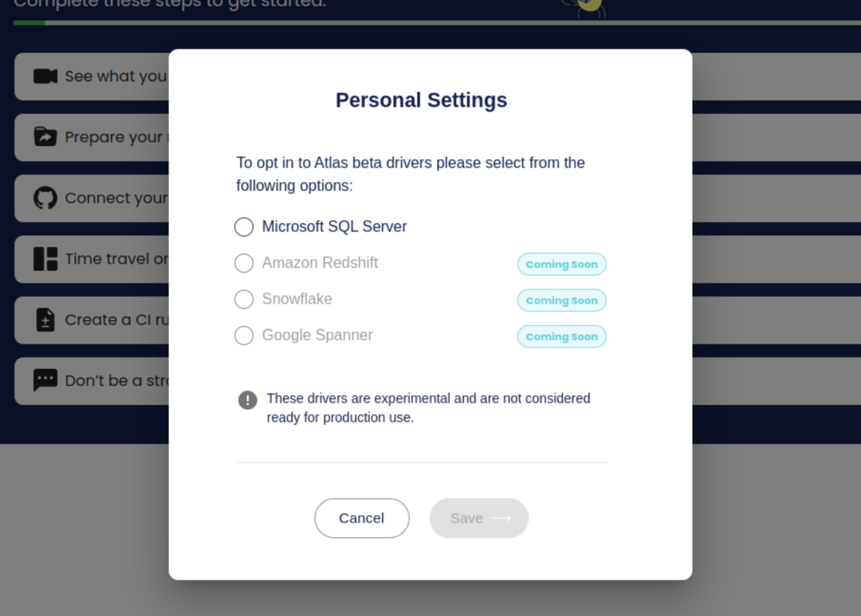Click the Cancel button
The image size is (861, 616).
point(361,518)
